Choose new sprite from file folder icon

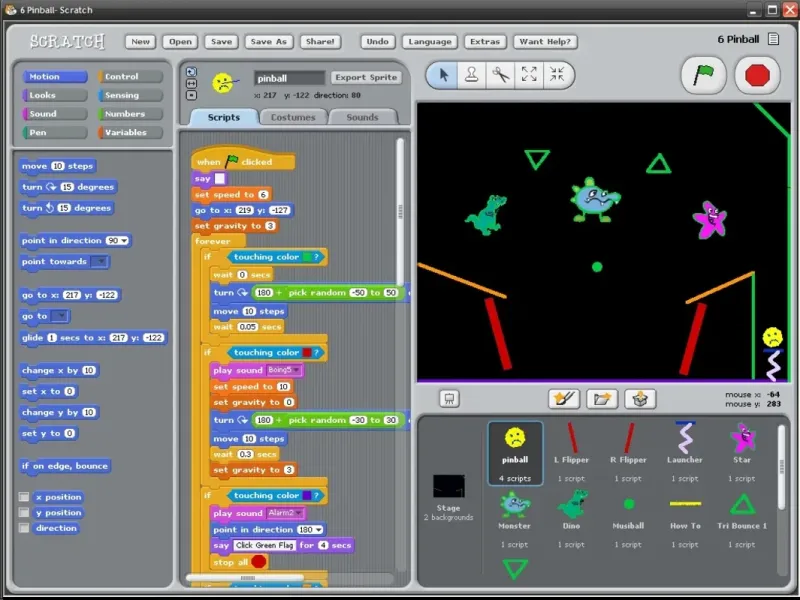pyautogui.click(x=602, y=398)
